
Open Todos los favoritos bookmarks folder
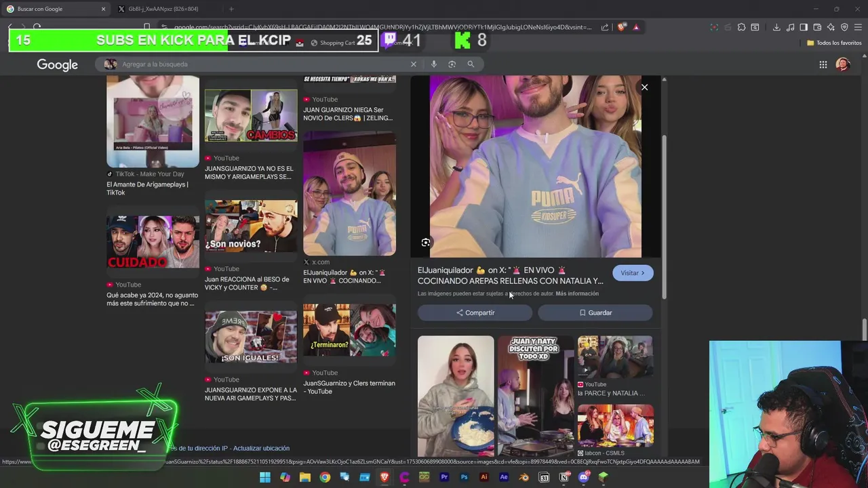point(834,43)
